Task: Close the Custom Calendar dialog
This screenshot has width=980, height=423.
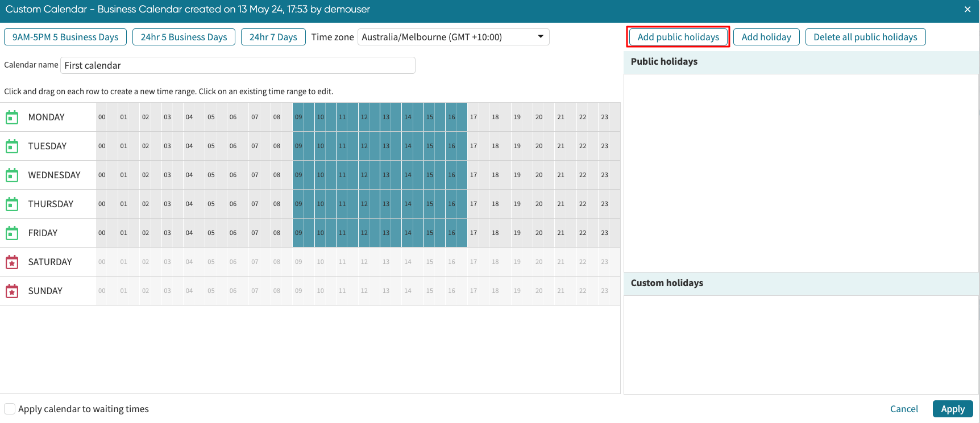Action: pos(967,10)
